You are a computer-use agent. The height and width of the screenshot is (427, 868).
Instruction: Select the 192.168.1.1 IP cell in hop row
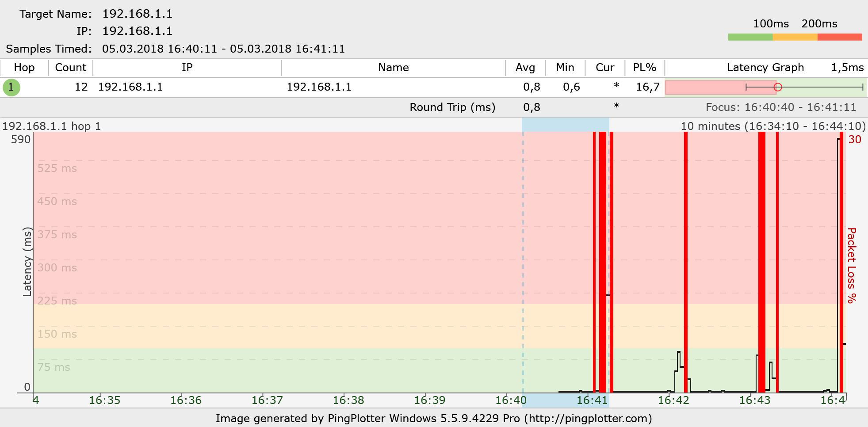tap(130, 87)
